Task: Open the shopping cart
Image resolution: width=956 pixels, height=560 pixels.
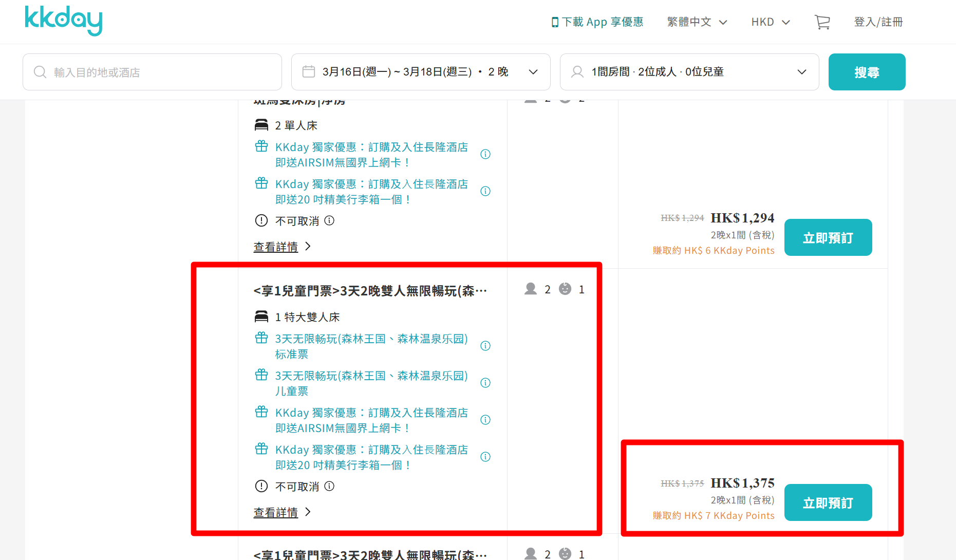Action: [x=822, y=22]
